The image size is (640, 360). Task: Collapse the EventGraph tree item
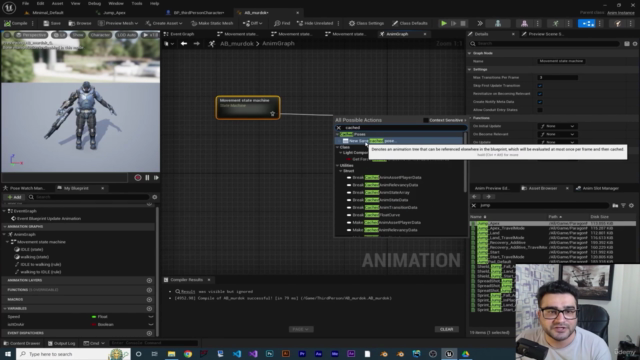pyautogui.click(x=4, y=211)
